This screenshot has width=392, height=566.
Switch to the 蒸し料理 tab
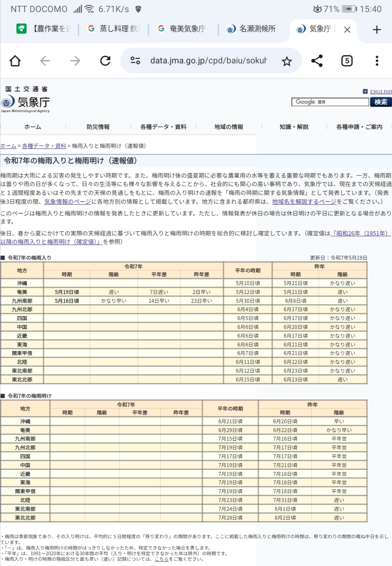pyautogui.click(x=114, y=29)
